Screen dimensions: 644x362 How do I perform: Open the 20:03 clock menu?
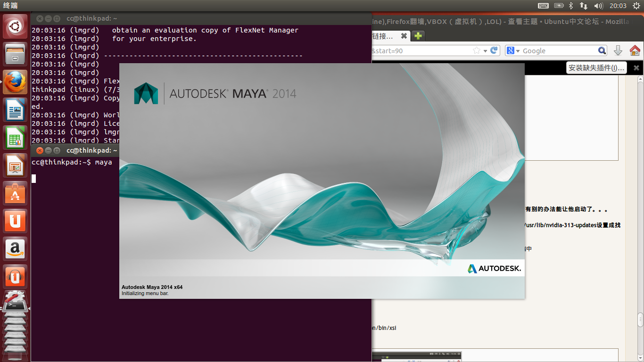(x=618, y=6)
